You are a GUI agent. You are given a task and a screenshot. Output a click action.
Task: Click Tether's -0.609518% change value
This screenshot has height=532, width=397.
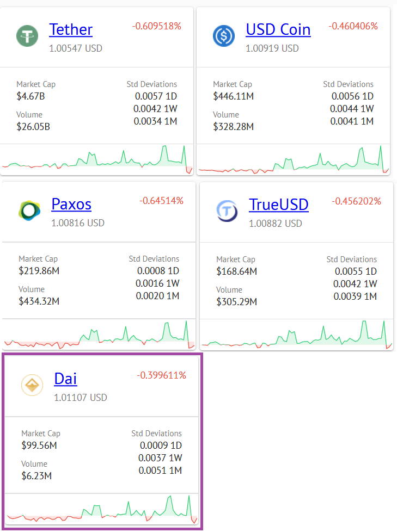(x=156, y=26)
